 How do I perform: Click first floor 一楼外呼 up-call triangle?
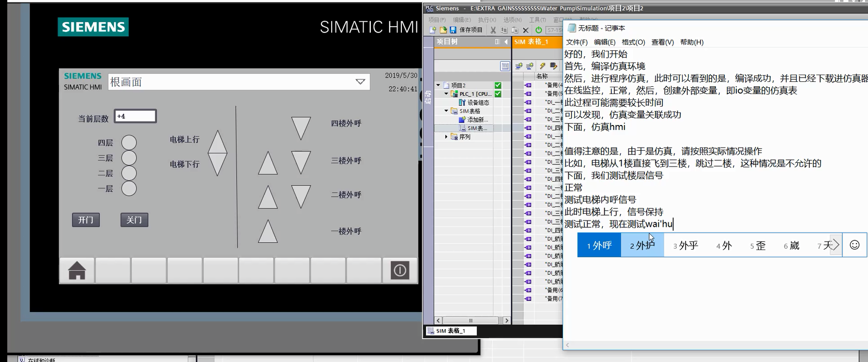(268, 232)
